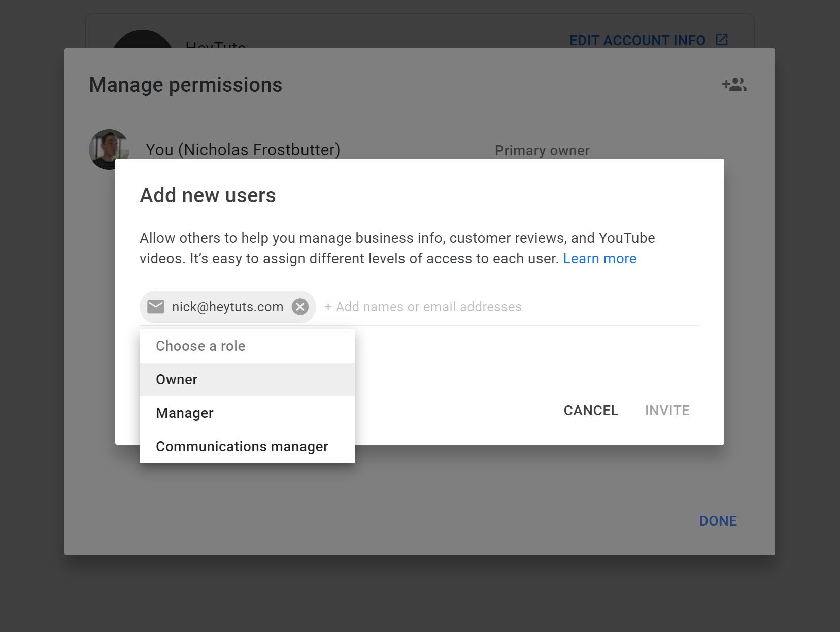Choose Communications manager as the role

242,446
